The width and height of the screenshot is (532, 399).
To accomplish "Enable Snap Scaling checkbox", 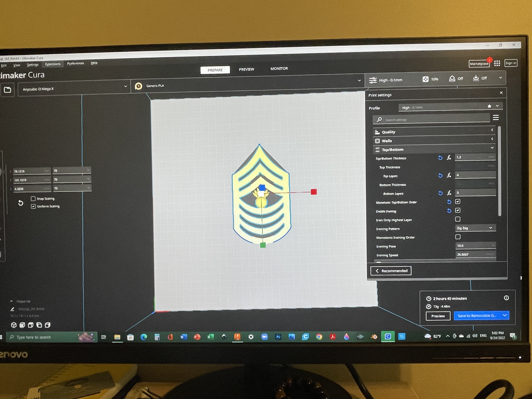I will [33, 198].
